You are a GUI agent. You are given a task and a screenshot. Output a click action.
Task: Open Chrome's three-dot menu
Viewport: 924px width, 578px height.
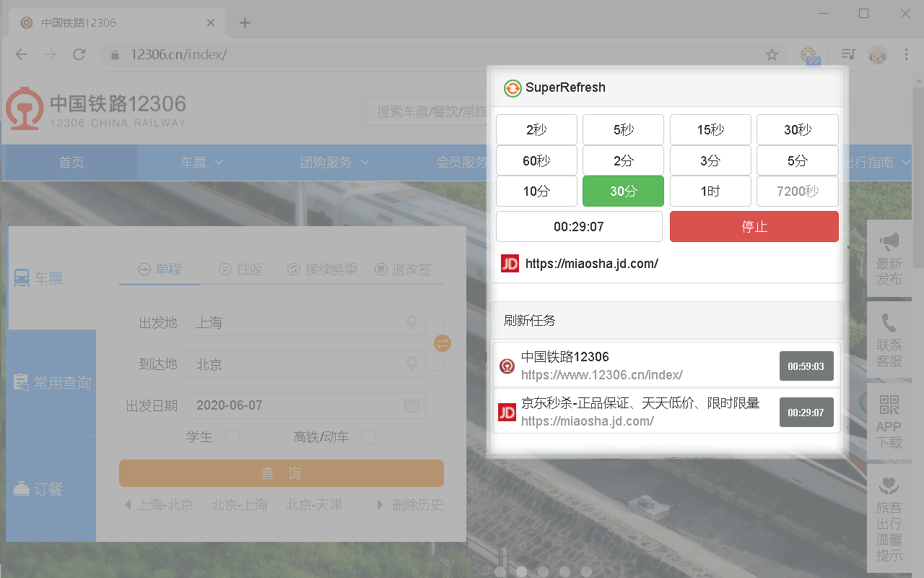pyautogui.click(x=907, y=55)
